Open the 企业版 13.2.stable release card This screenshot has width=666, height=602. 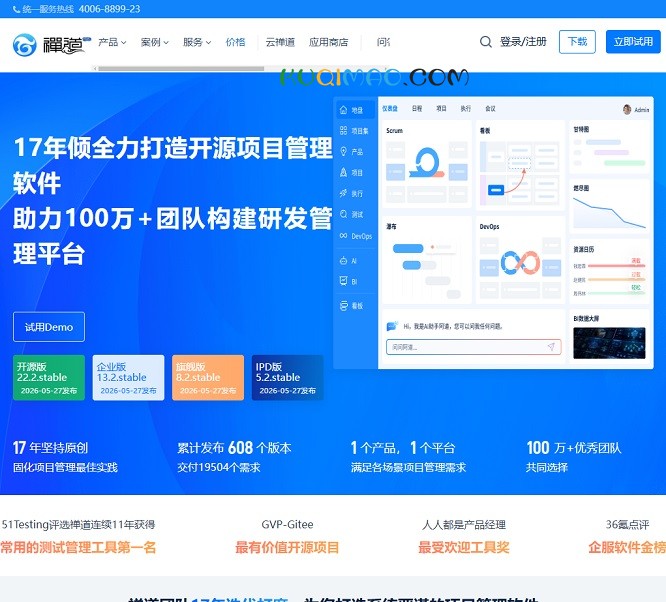pyautogui.click(x=128, y=378)
